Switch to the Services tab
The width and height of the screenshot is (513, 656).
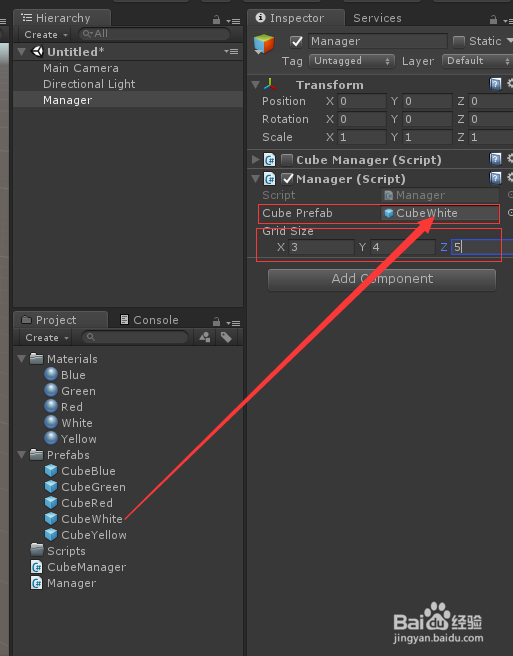tap(377, 18)
